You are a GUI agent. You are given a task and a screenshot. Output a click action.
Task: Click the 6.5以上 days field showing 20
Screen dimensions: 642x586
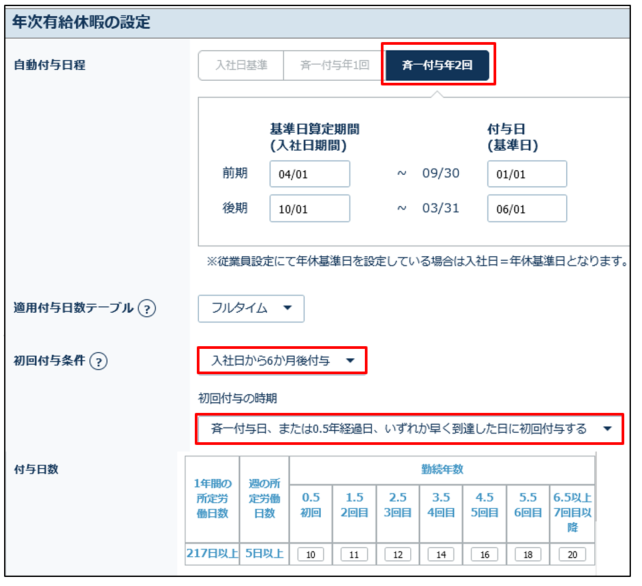[x=572, y=554]
